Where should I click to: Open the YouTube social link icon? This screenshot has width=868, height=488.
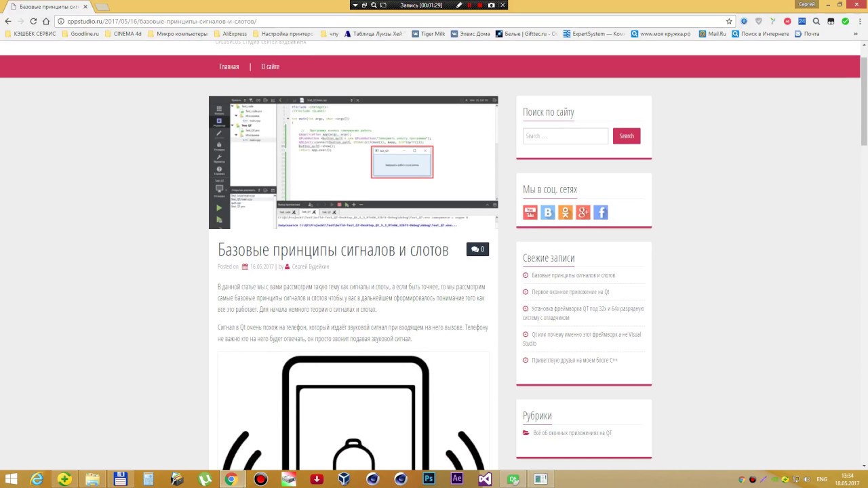coord(530,212)
